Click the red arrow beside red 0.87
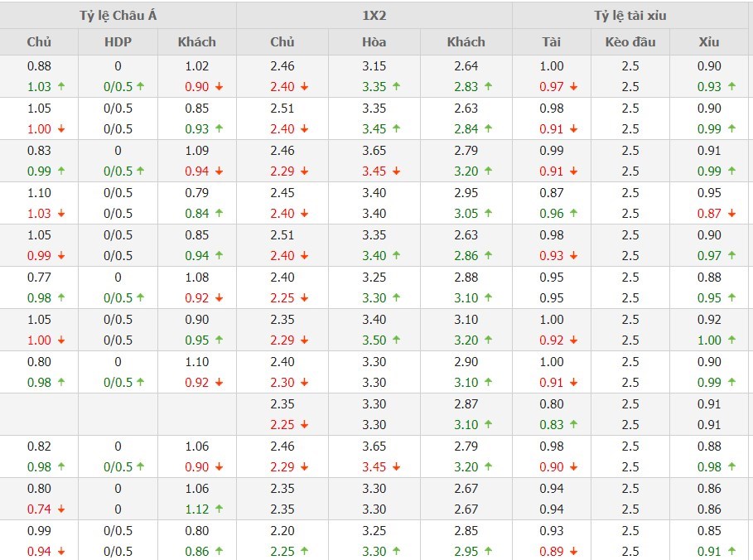 coord(733,213)
